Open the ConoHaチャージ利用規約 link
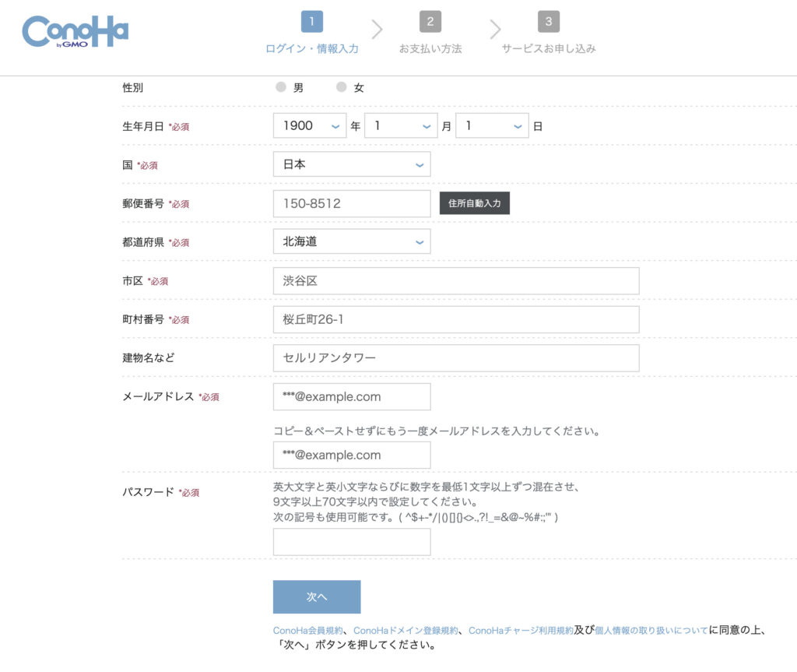Image resolution: width=797 pixels, height=672 pixels. point(521,630)
